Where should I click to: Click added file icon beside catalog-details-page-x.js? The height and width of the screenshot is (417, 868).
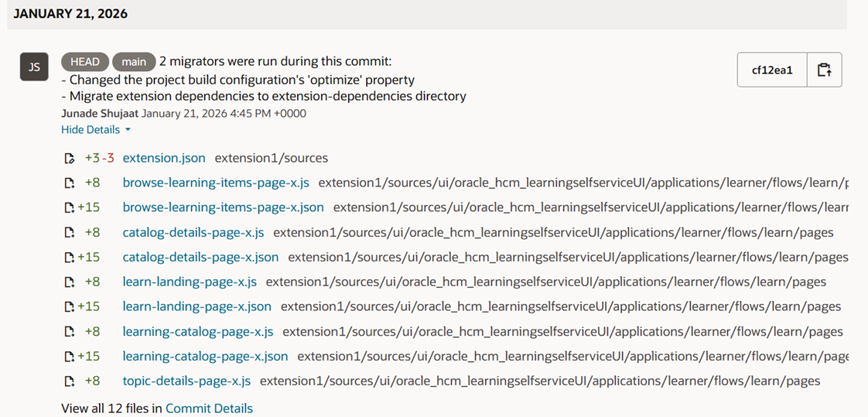pos(69,233)
